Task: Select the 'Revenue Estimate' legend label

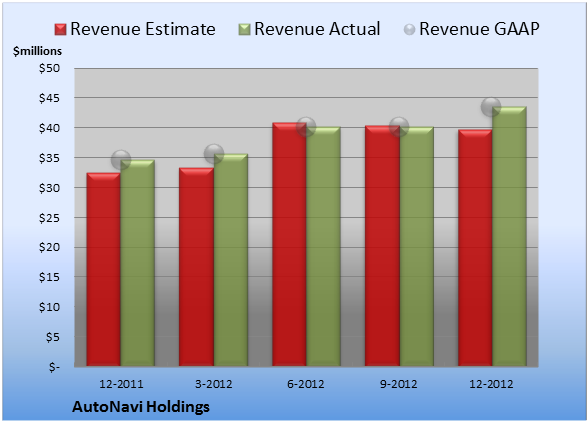Action: pyautogui.click(x=143, y=29)
